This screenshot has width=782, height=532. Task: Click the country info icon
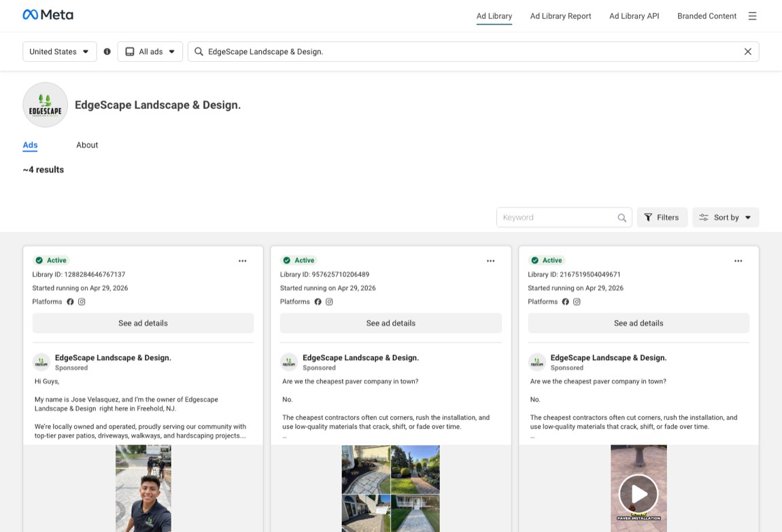point(107,52)
